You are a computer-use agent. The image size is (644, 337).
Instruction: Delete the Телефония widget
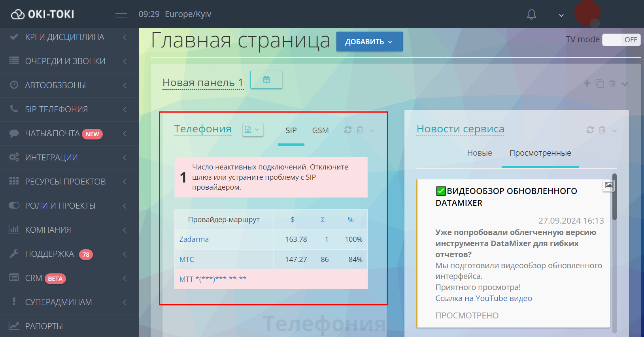click(x=360, y=130)
